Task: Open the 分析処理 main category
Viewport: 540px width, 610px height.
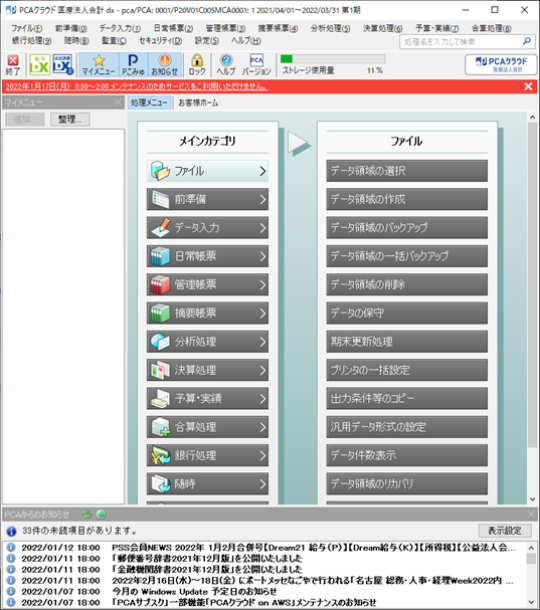Action: coord(208,342)
